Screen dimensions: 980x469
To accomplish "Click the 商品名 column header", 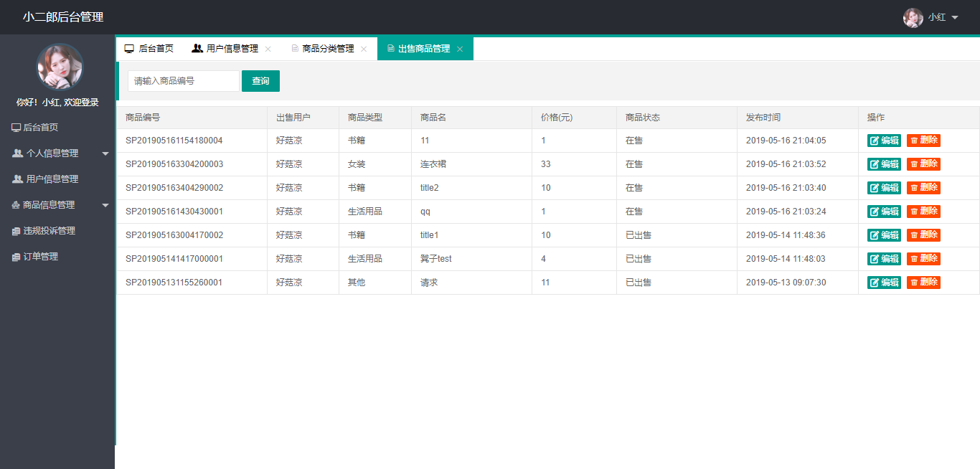I will click(471, 118).
